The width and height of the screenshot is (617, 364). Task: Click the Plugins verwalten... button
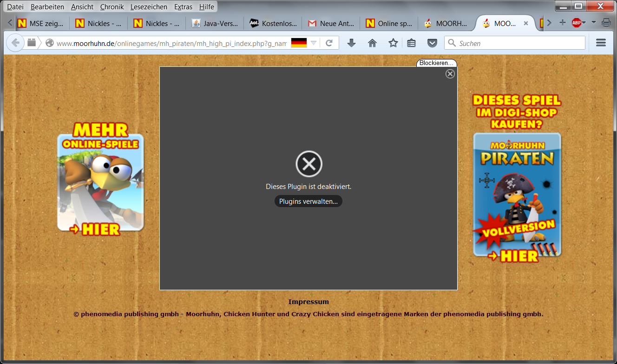click(308, 201)
